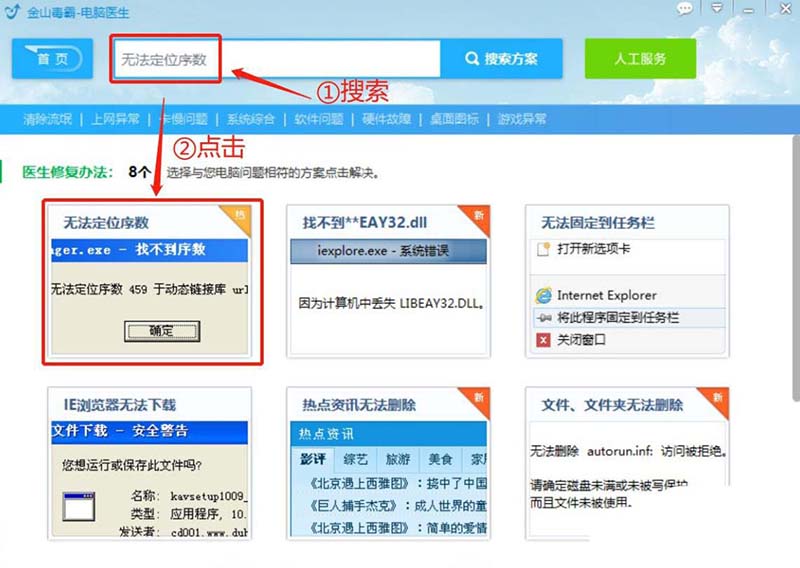Select the 上网异常 category tab

click(x=115, y=119)
